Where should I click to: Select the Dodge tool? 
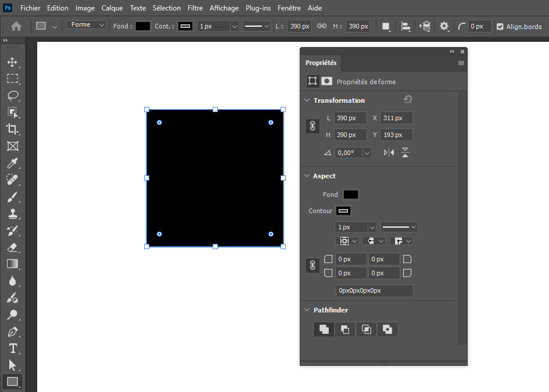point(12,297)
